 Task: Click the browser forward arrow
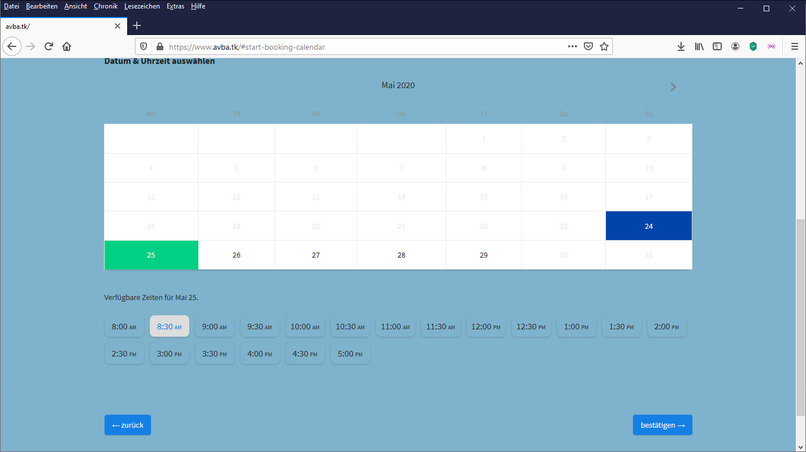coord(30,46)
